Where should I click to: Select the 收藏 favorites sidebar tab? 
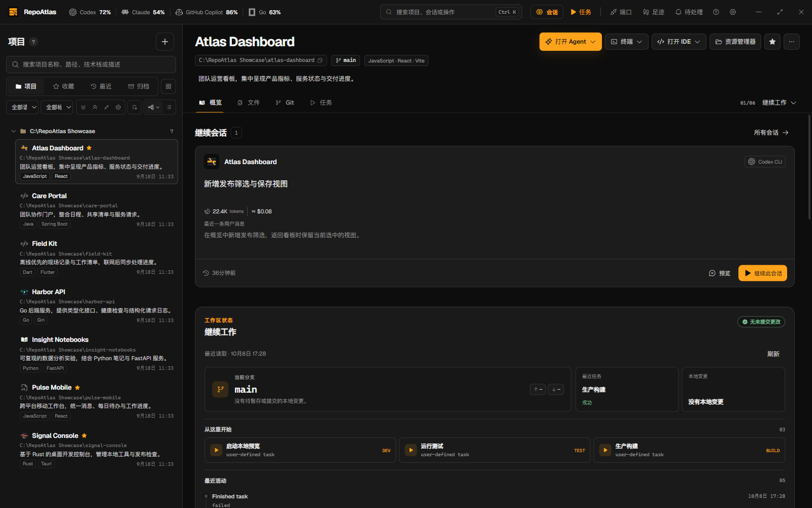pyautogui.click(x=64, y=86)
